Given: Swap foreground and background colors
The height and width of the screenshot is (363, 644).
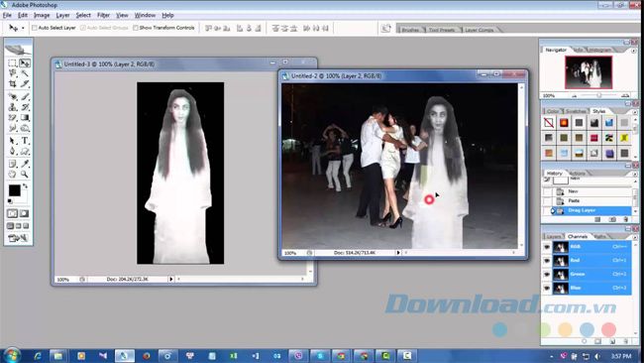Looking at the screenshot, I should (26, 186).
